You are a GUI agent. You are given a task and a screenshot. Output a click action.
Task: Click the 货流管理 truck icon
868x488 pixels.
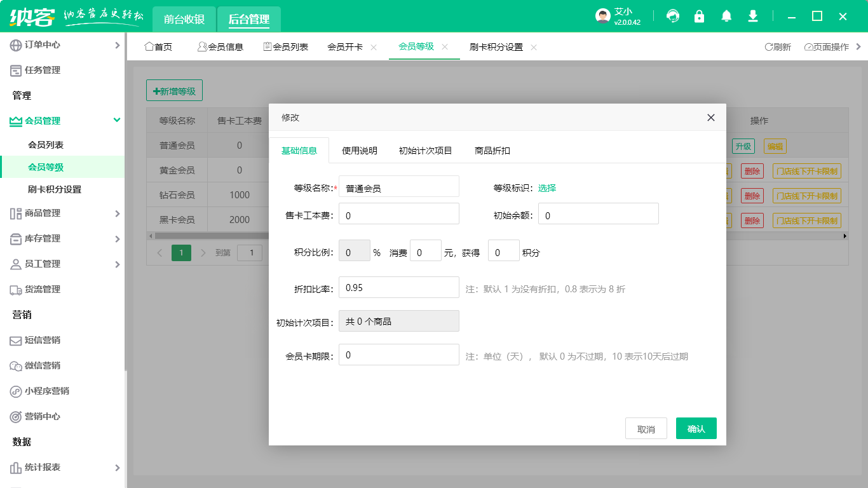[16, 290]
